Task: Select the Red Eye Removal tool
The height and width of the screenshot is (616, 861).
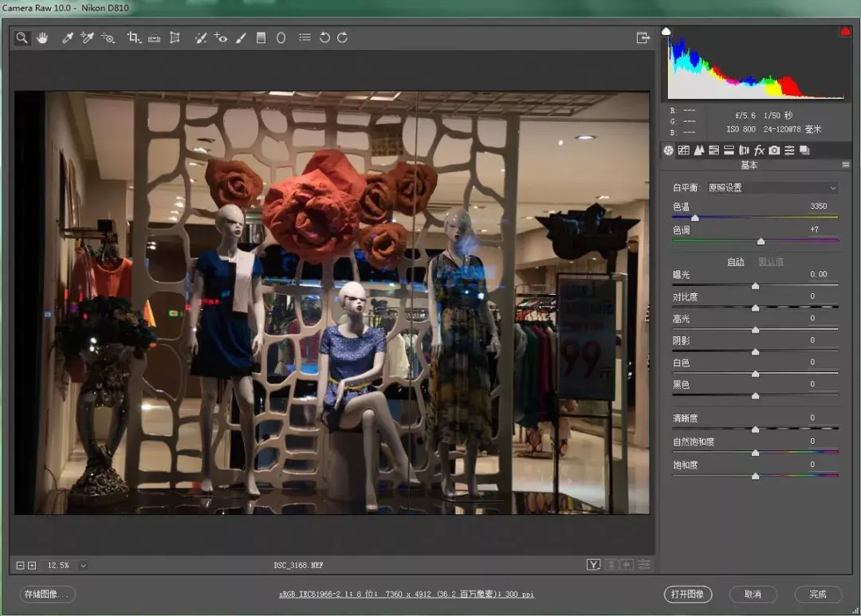Action: pyautogui.click(x=221, y=37)
